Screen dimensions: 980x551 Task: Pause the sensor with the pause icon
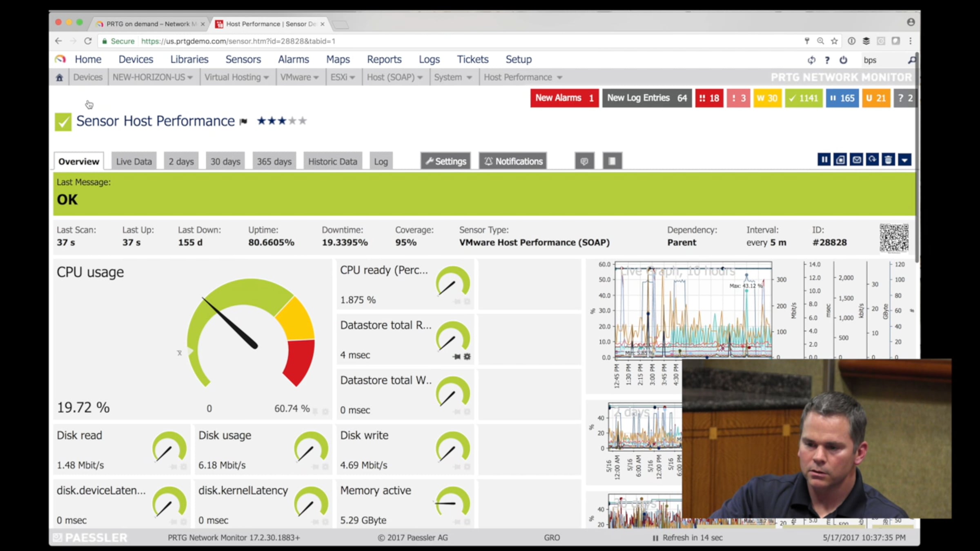[824, 160]
